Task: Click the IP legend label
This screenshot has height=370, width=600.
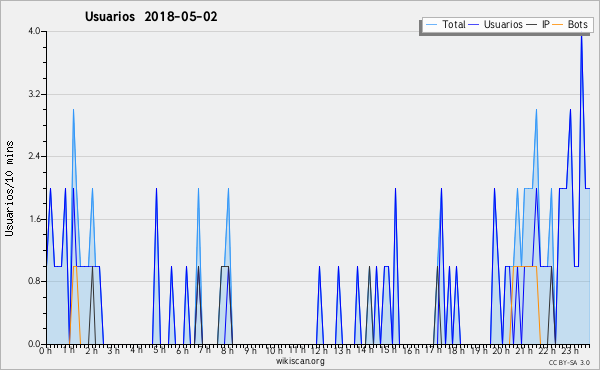Action: pos(546,24)
